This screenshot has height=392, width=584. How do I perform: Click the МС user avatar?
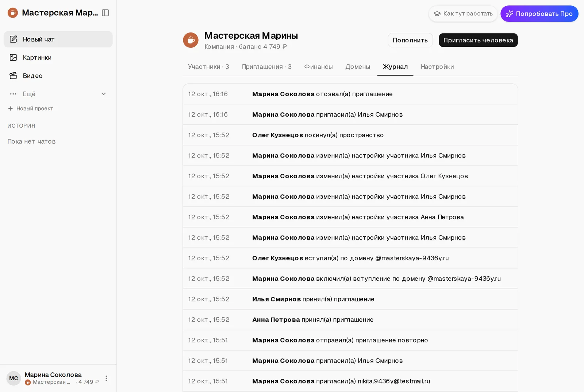click(x=14, y=378)
